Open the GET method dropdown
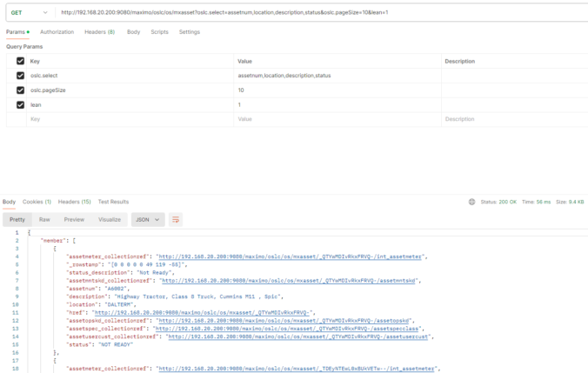The width and height of the screenshot is (588, 373). (30, 13)
